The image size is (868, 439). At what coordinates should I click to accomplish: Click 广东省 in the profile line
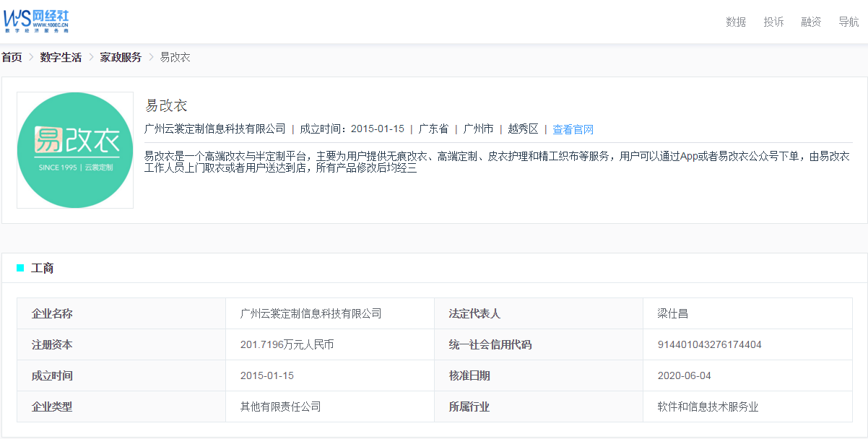tap(433, 129)
